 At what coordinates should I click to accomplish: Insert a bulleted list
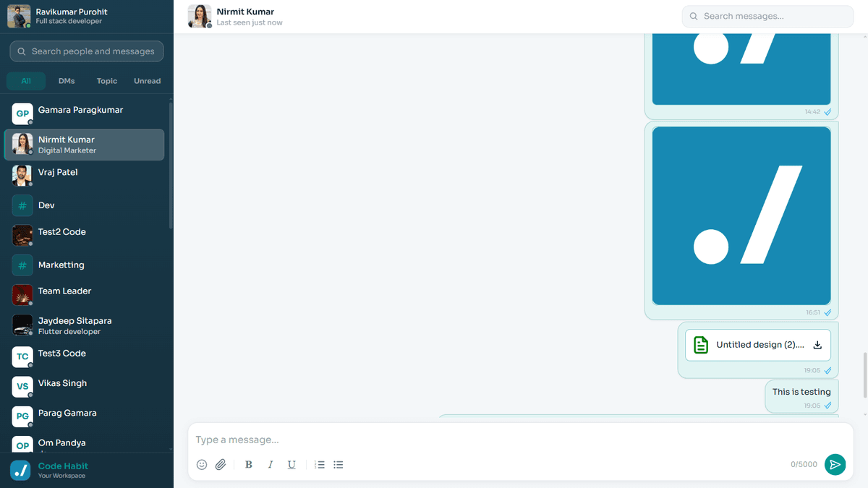pos(339,464)
